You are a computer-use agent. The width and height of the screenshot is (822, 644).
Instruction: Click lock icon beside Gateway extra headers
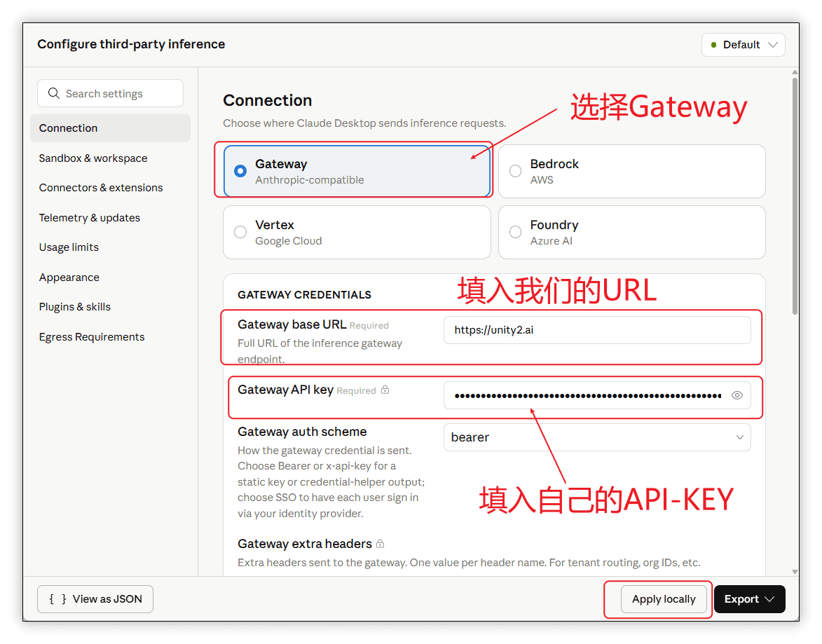coord(380,544)
